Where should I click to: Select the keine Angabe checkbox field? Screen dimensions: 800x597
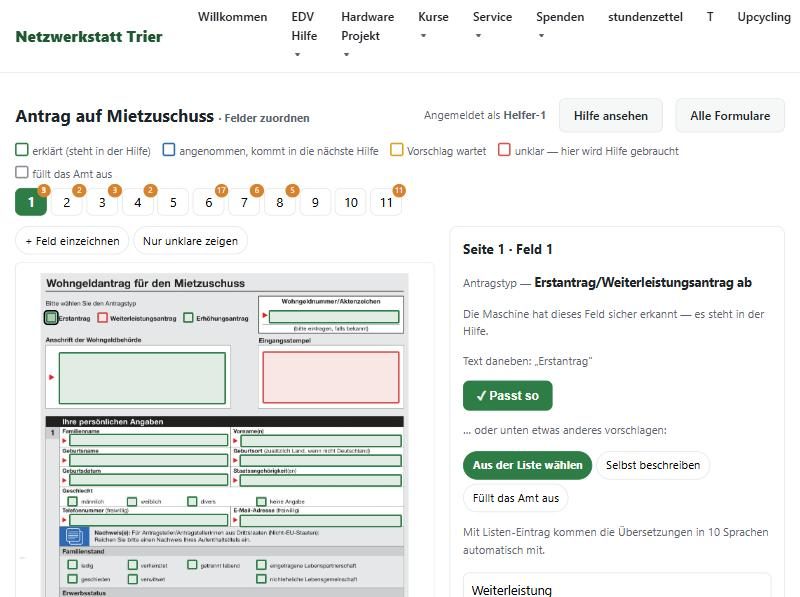tap(261, 502)
